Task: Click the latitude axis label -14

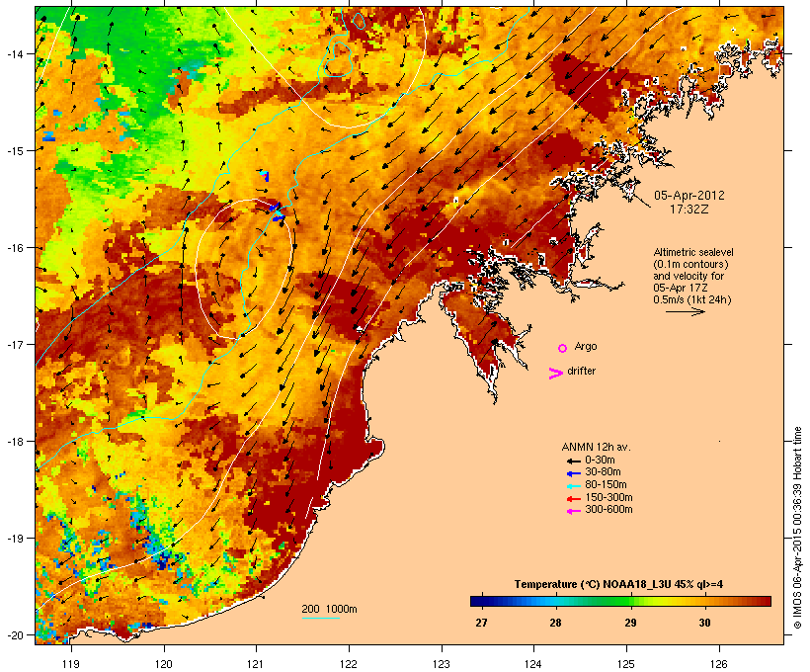Action: [x=15, y=53]
